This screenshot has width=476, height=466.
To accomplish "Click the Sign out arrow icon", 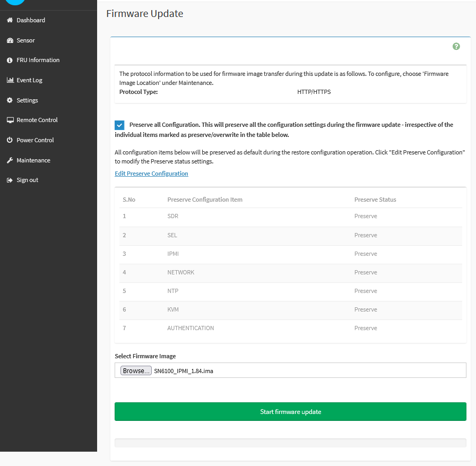I will click(x=10, y=180).
